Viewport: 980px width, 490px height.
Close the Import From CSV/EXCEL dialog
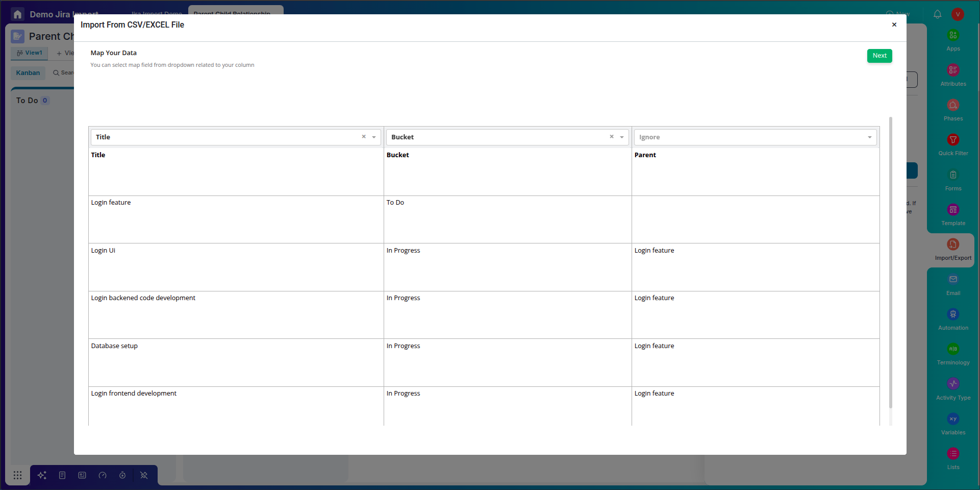pos(894,24)
